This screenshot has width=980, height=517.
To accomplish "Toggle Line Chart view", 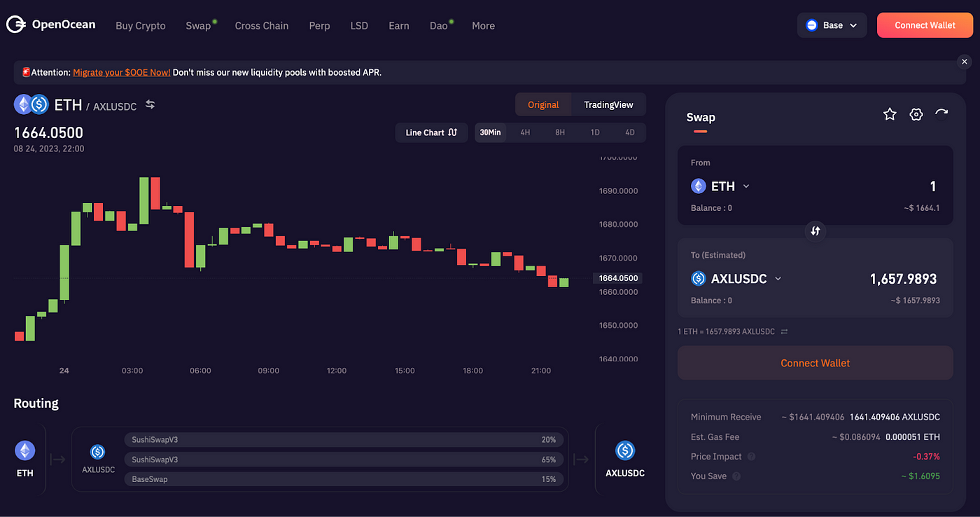I will pyautogui.click(x=431, y=132).
